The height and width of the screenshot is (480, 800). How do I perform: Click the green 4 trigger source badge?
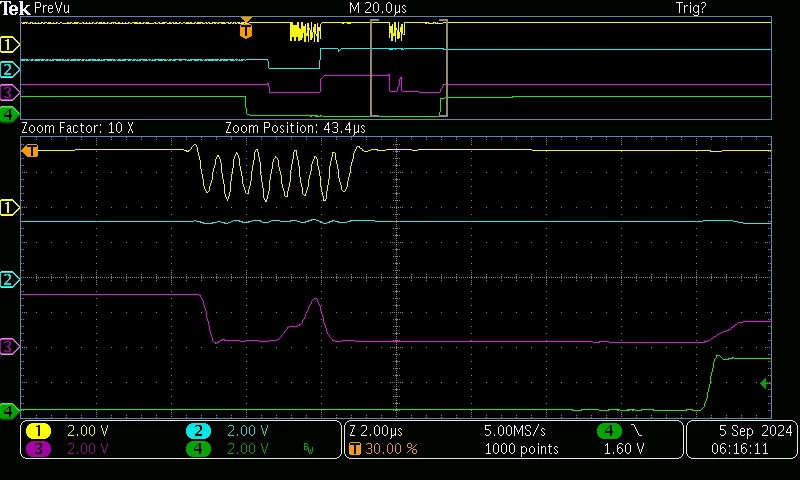click(x=609, y=431)
